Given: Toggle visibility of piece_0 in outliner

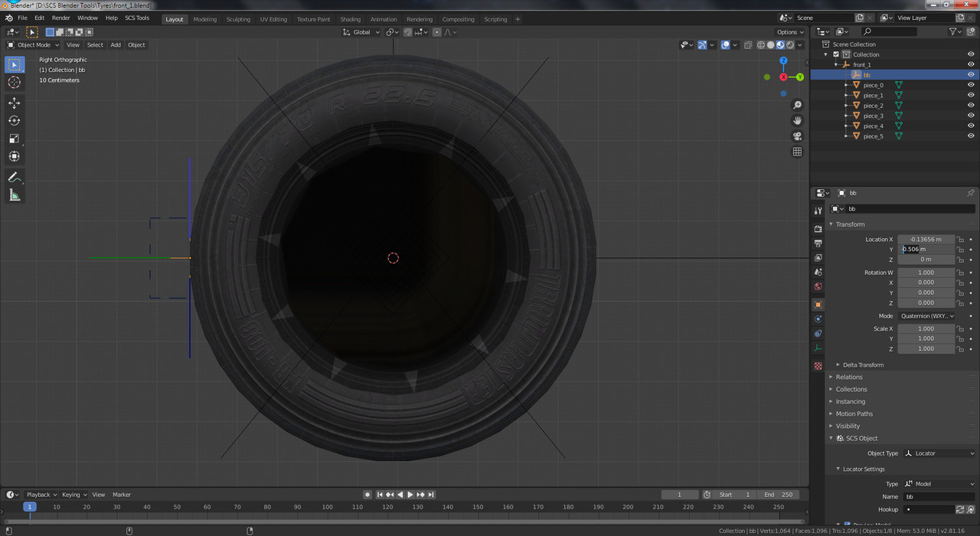Looking at the screenshot, I should pos(971,85).
